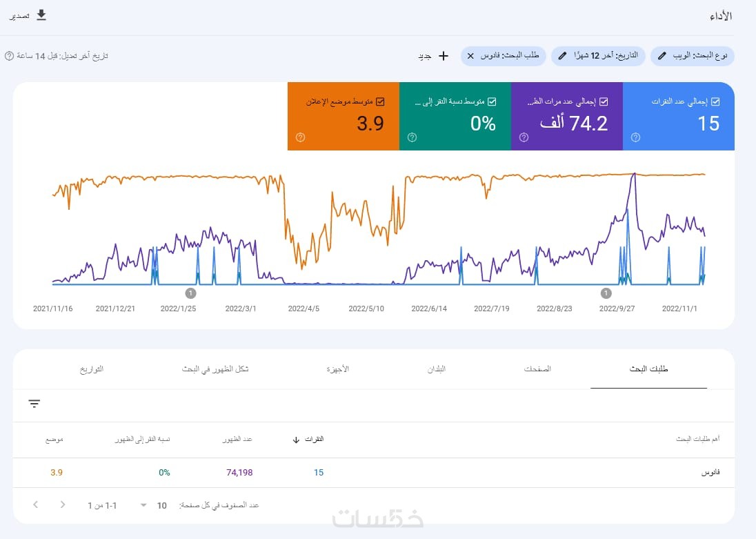Remove the 'طلب البحث: فانوس' filter chip

[x=470, y=55]
